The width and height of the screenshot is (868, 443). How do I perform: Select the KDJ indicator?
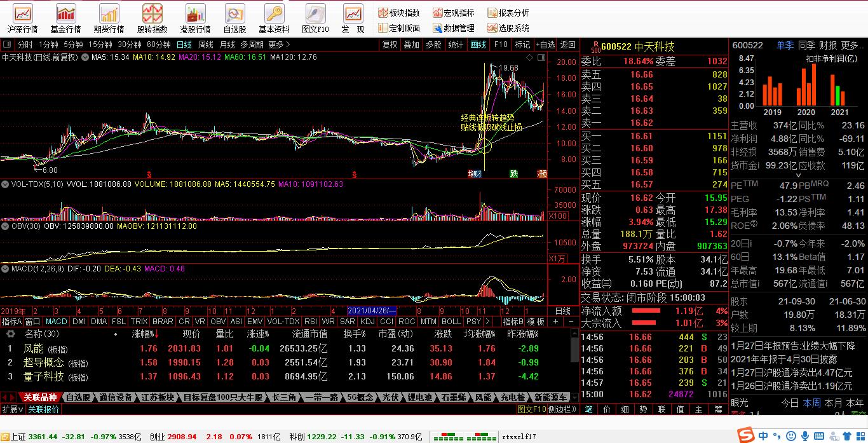coord(367,322)
